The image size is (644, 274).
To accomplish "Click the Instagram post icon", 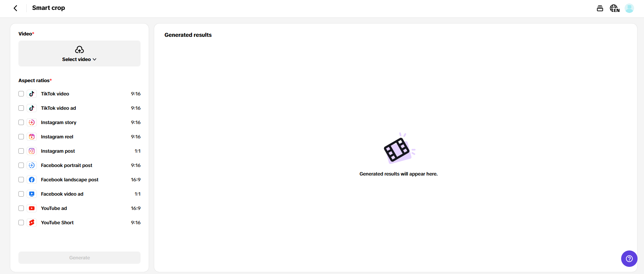I will pos(32,151).
